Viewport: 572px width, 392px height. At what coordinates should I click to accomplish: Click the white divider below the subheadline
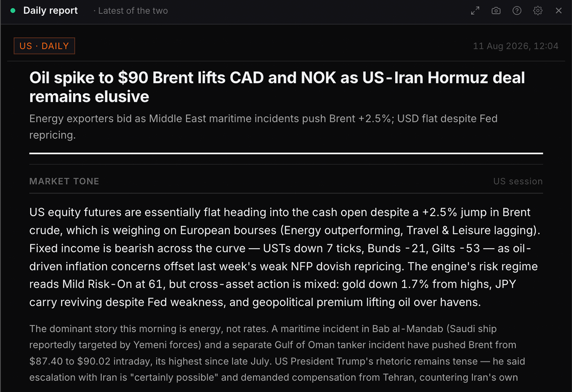point(286,154)
